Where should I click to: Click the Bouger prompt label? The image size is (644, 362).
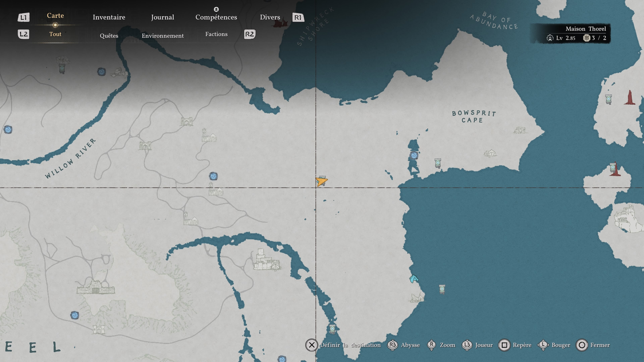click(561, 345)
